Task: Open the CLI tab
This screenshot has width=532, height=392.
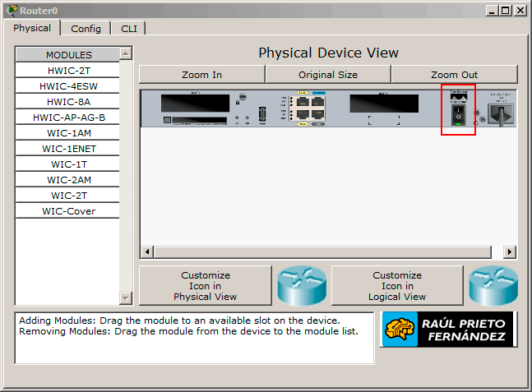Action: coord(129,28)
